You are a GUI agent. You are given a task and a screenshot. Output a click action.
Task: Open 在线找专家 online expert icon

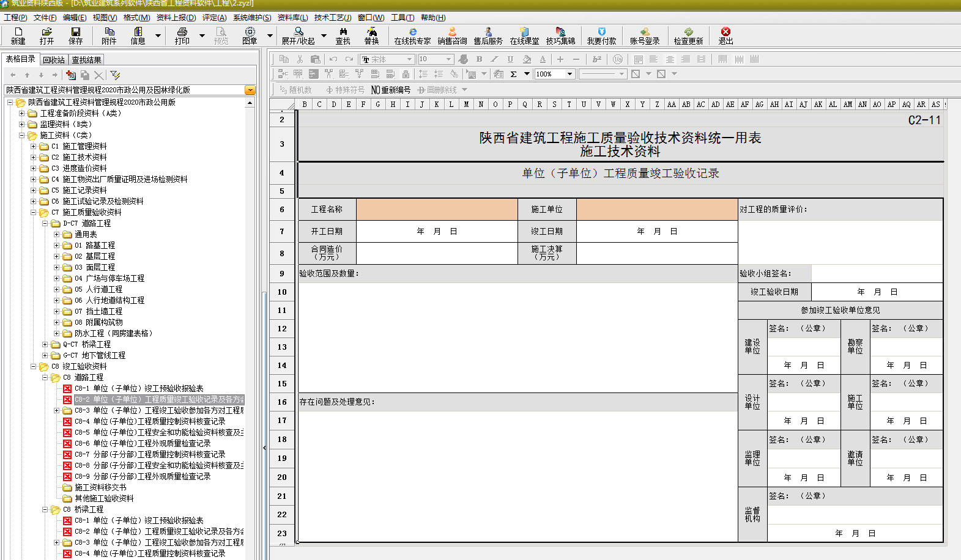point(412,36)
